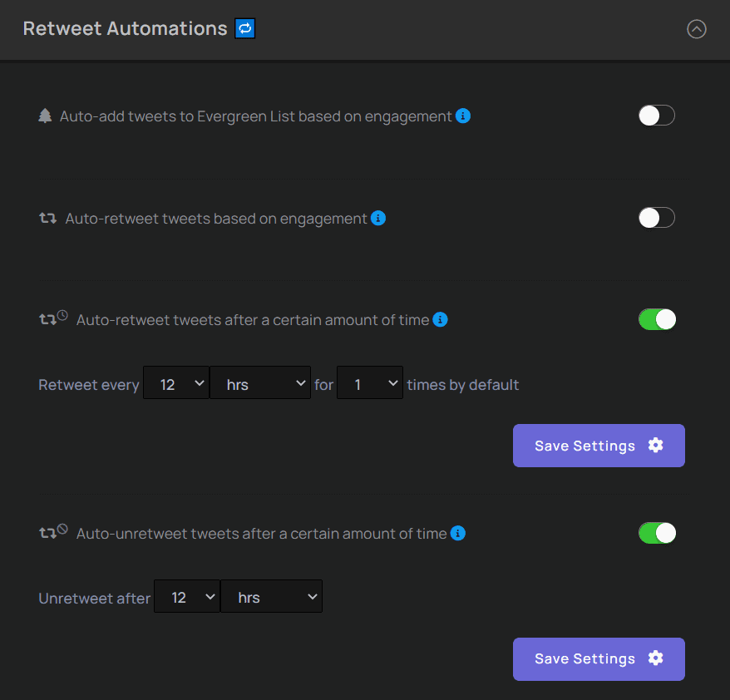The width and height of the screenshot is (730, 700).
Task: Enable auto-add tweets to Evergreen List
Action: click(x=657, y=116)
